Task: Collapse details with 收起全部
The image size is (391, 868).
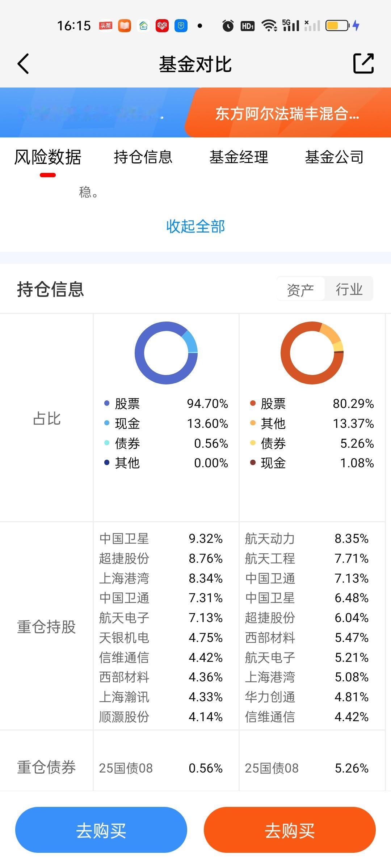Action: pos(195,226)
